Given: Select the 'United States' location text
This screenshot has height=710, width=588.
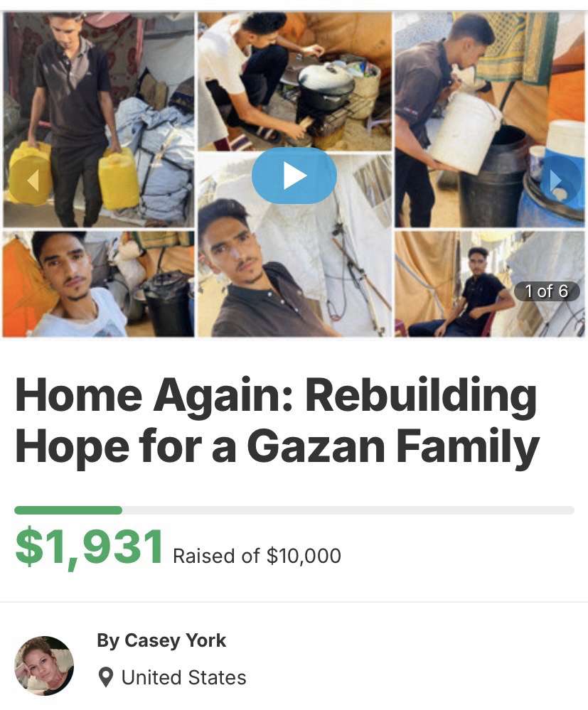Looking at the screenshot, I should pyautogui.click(x=184, y=677).
